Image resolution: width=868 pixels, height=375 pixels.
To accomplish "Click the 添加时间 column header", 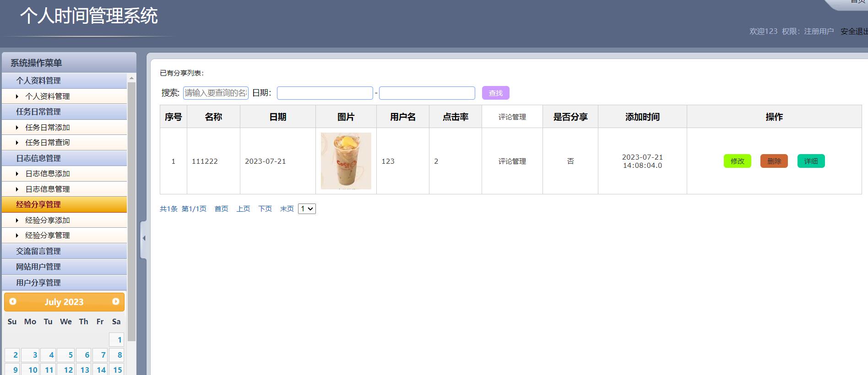I will (642, 117).
